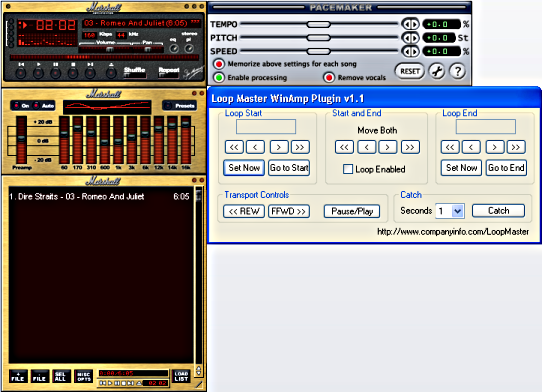Click the 60 Hz equalizer band slider

pos(64,140)
